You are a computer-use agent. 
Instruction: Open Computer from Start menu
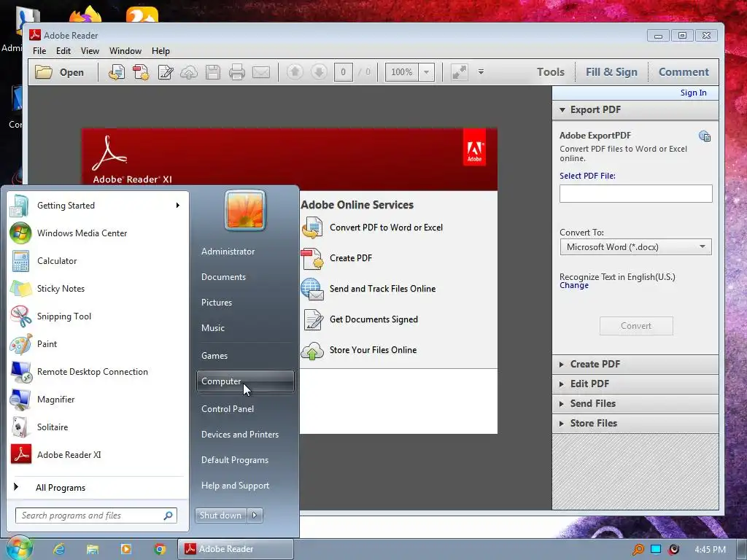[245, 381]
